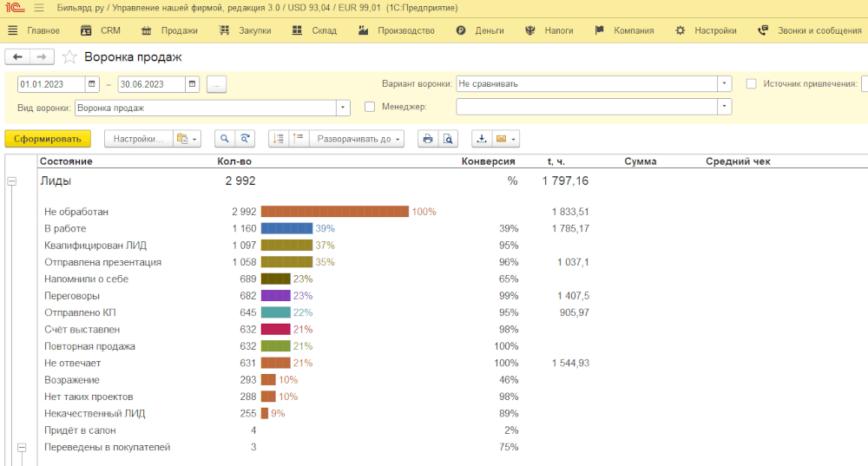Open calendar picker for end date 30.06.2023
Image resolution: width=868 pixels, height=466 pixels.
coord(192,84)
